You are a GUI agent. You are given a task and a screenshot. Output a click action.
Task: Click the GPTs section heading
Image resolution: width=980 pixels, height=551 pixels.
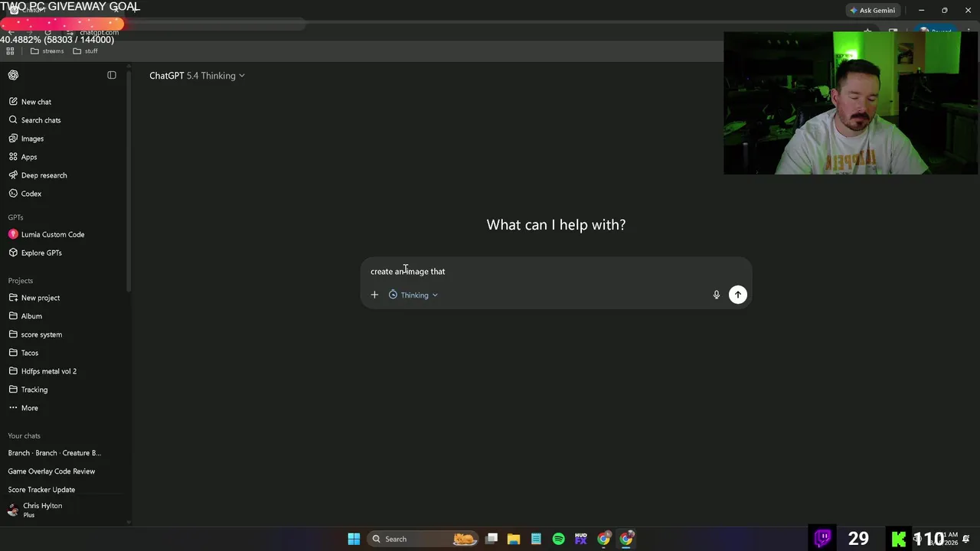(x=16, y=217)
